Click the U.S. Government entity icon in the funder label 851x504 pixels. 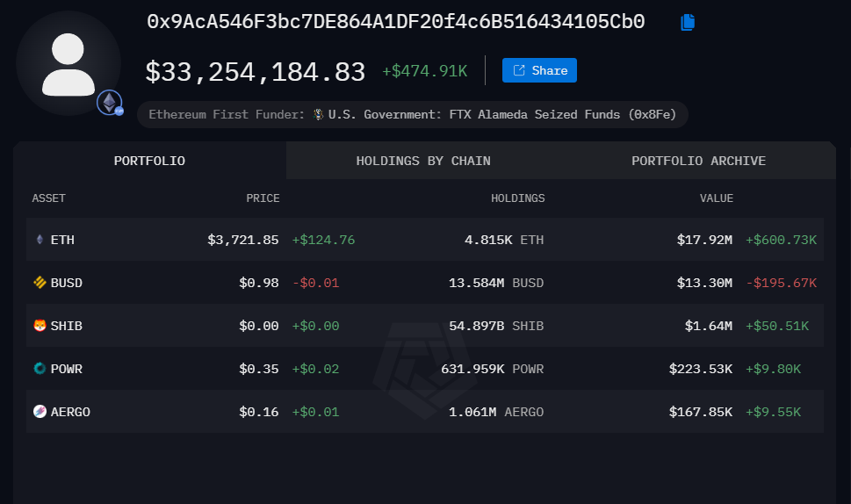tap(319, 114)
